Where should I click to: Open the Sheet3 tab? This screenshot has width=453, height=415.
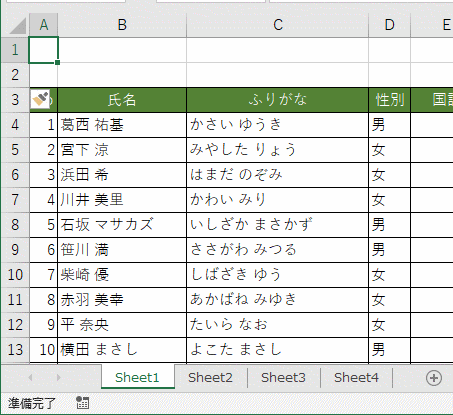283,378
